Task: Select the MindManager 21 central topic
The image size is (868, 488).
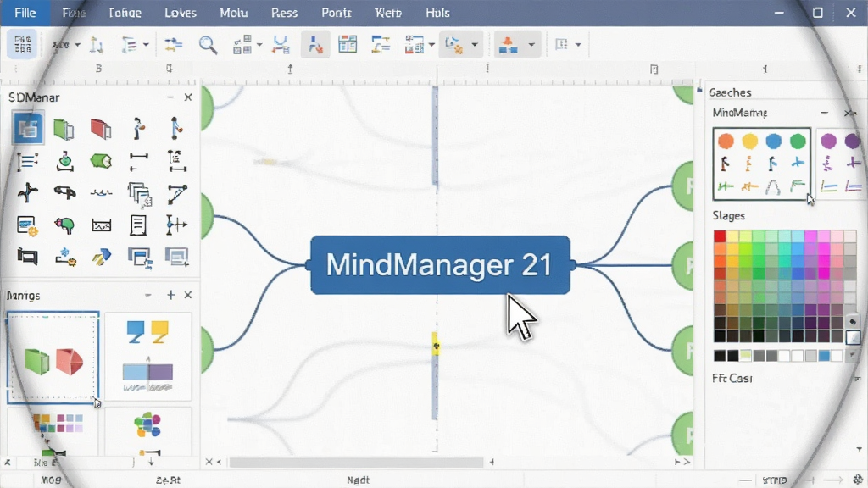Action: click(x=440, y=265)
